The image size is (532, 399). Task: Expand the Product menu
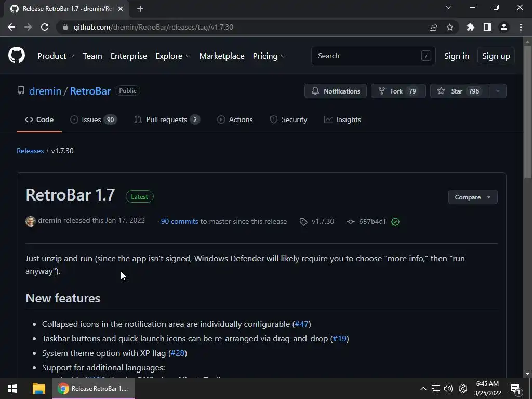(56, 56)
